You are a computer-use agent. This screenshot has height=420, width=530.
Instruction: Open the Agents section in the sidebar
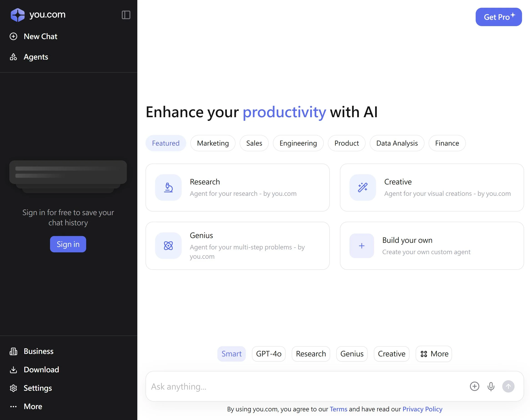coord(36,57)
